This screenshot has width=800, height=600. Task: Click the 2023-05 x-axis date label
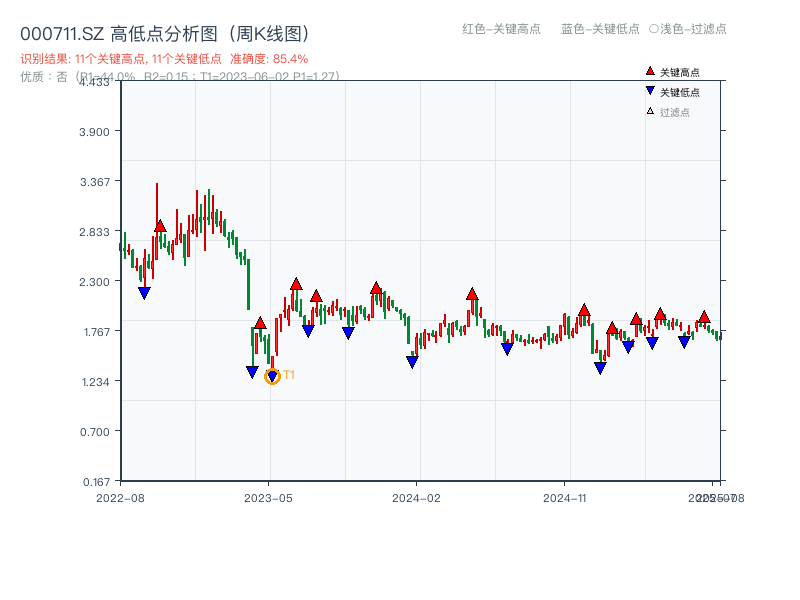point(268,498)
